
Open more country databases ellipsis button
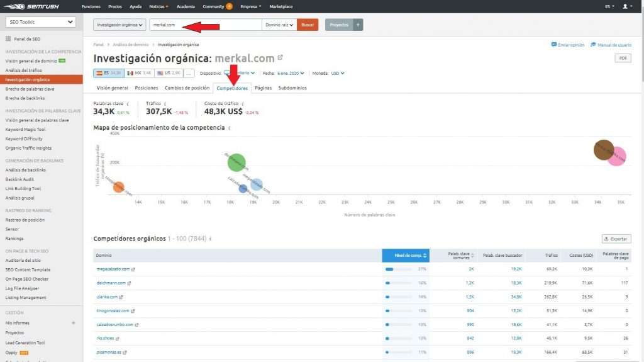[x=189, y=73]
